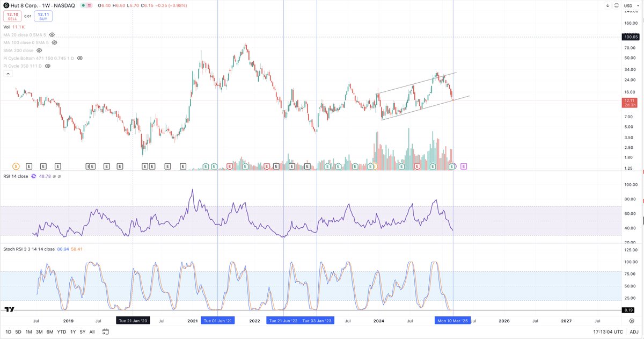Click the 100.65 price label on axis
Image resolution: width=644 pixels, height=339 pixels.
point(630,37)
